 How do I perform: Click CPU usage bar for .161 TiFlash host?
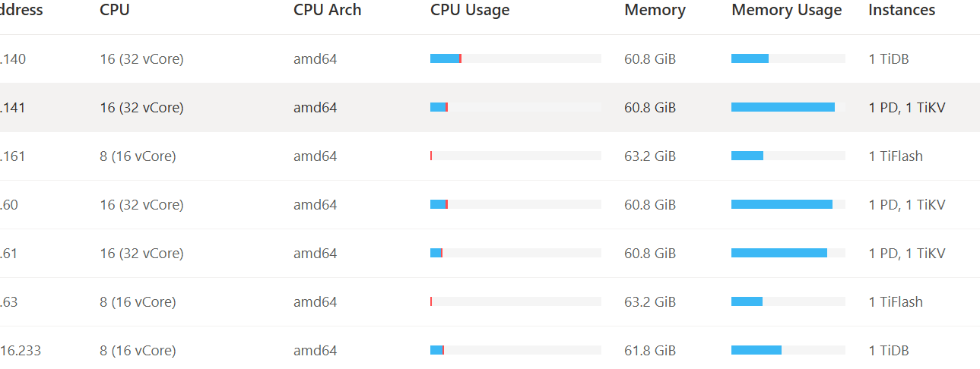pyautogui.click(x=515, y=156)
